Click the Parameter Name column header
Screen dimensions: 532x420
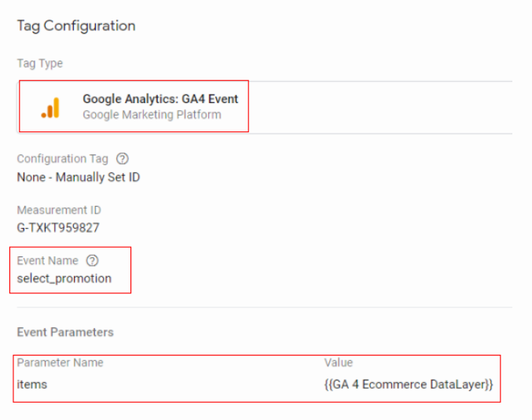60,363
